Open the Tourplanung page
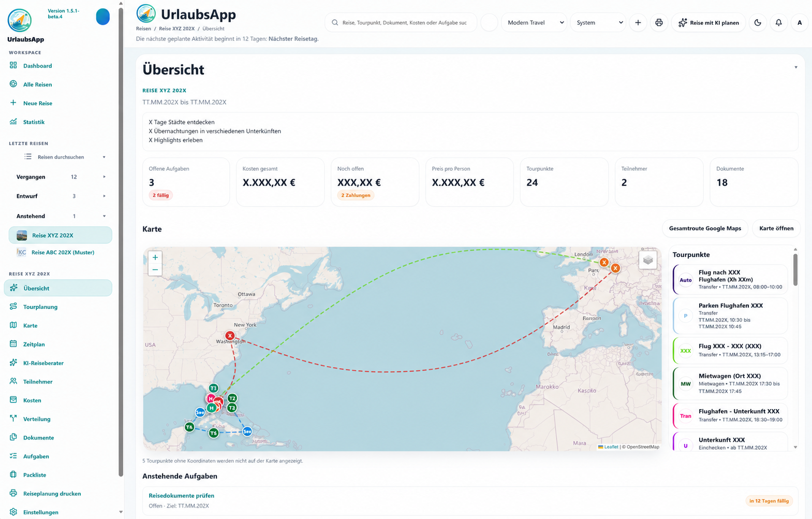 pyautogui.click(x=58, y=307)
